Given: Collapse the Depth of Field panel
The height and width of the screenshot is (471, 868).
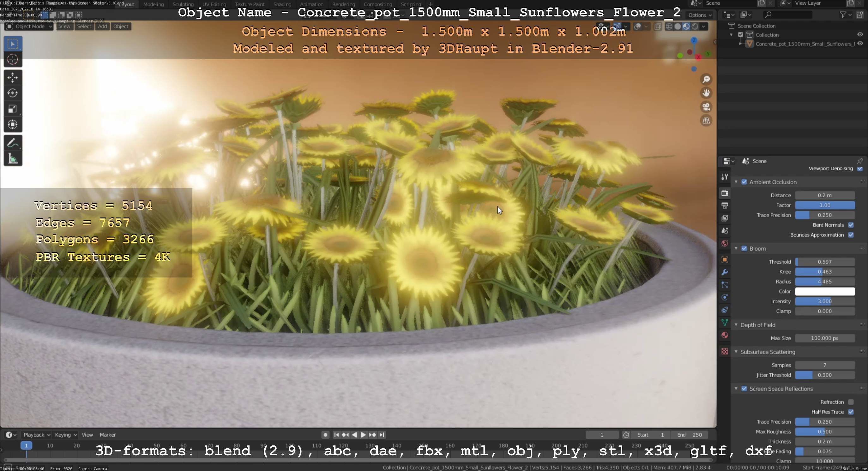Looking at the screenshot, I should pyautogui.click(x=736, y=325).
